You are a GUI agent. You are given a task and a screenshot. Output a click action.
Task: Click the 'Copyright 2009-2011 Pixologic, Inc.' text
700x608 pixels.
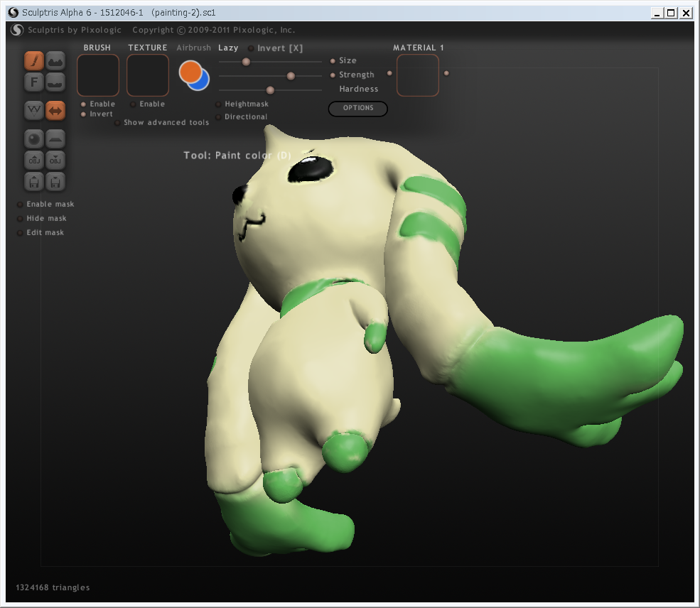pos(213,30)
